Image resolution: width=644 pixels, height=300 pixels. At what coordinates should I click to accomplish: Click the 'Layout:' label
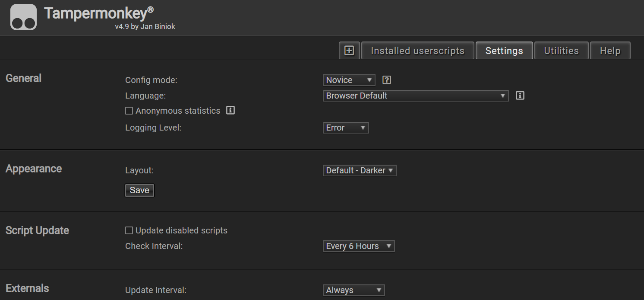[x=139, y=170]
